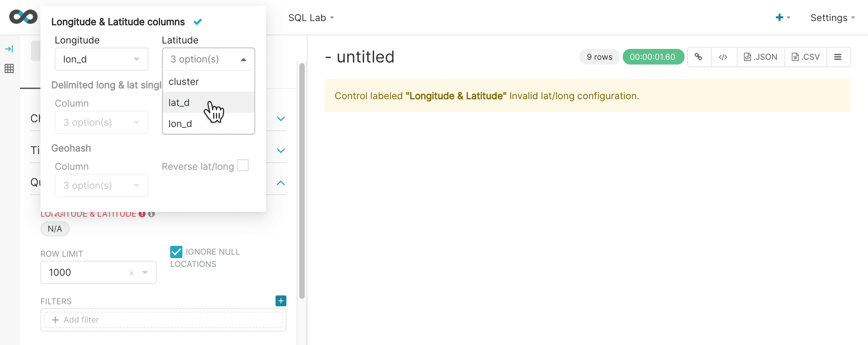Collapse the Latitude 3 option(s) dropdown
868x345 pixels.
[209, 59]
